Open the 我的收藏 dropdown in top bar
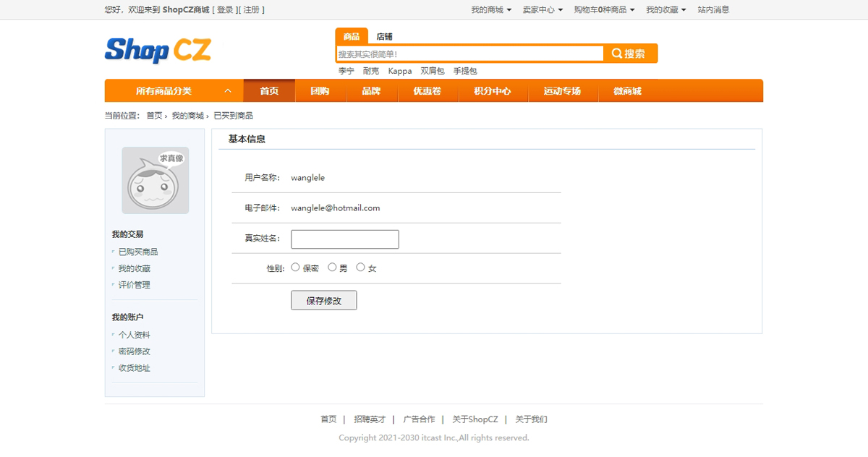 coord(666,9)
